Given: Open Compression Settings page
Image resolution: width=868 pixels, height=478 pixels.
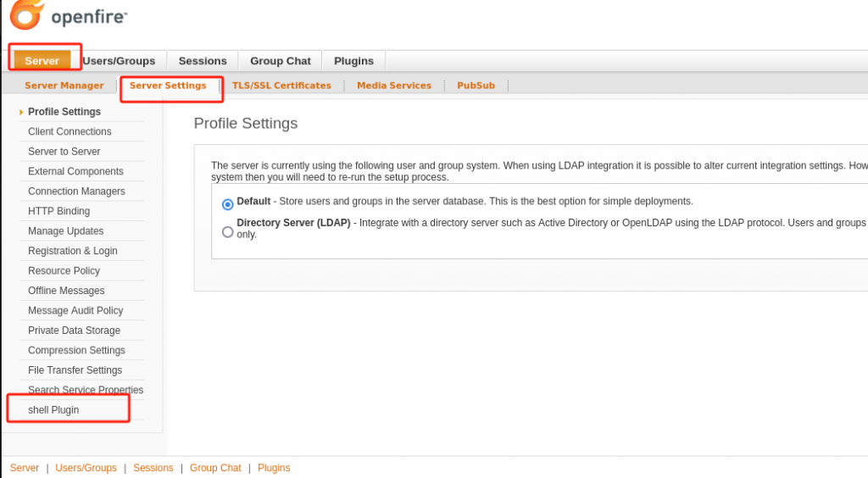Looking at the screenshot, I should [x=76, y=351].
